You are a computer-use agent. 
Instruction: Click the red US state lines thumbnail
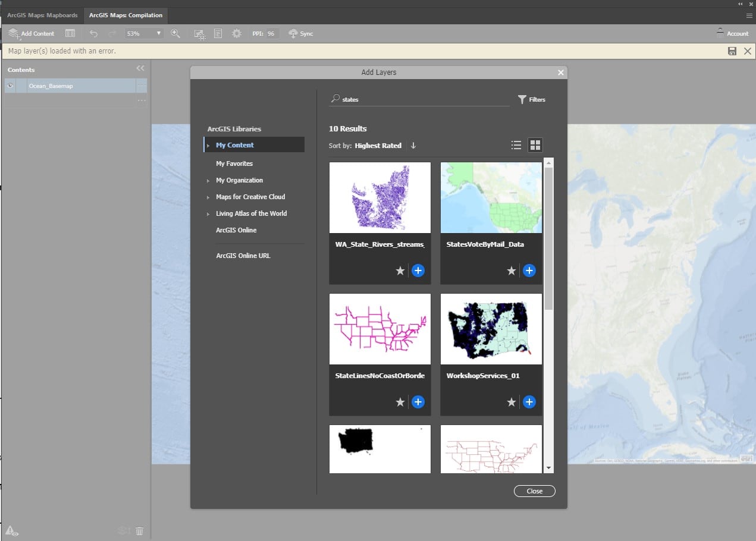(x=491, y=449)
